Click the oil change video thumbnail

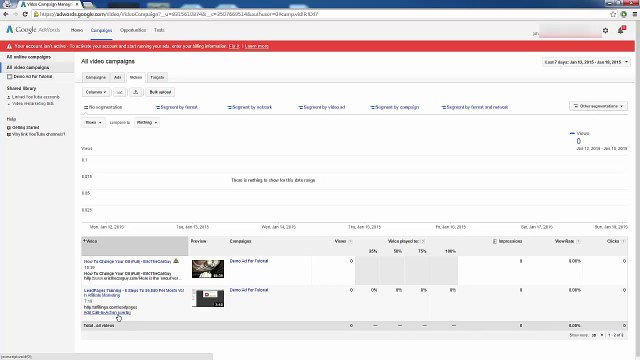pyautogui.click(x=208, y=269)
